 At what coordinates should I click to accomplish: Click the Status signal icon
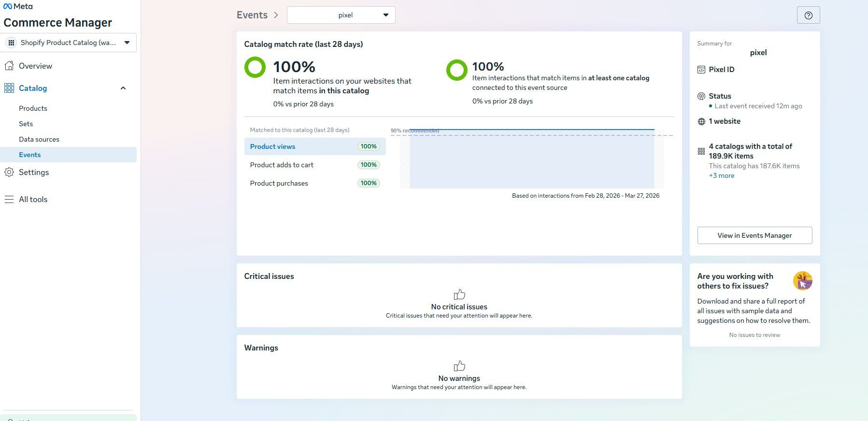(701, 96)
